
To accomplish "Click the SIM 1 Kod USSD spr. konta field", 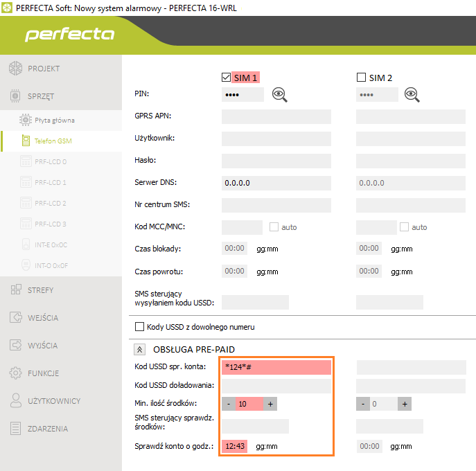I will pyautogui.click(x=276, y=367).
